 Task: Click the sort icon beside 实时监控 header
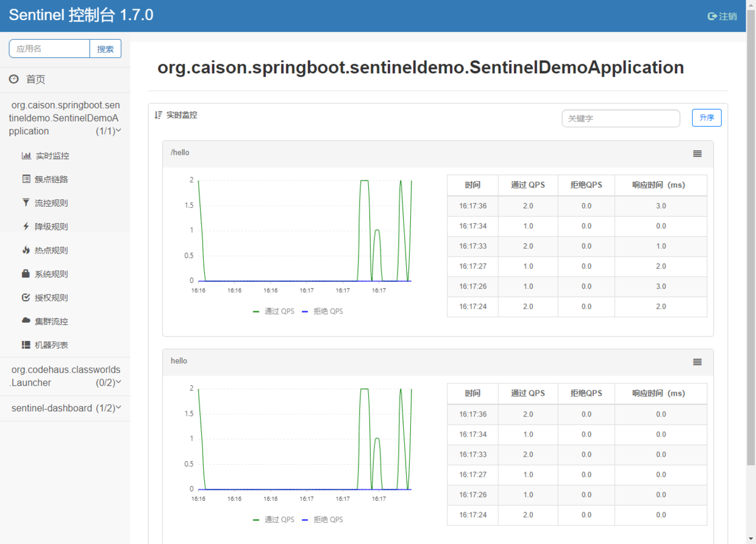point(159,115)
